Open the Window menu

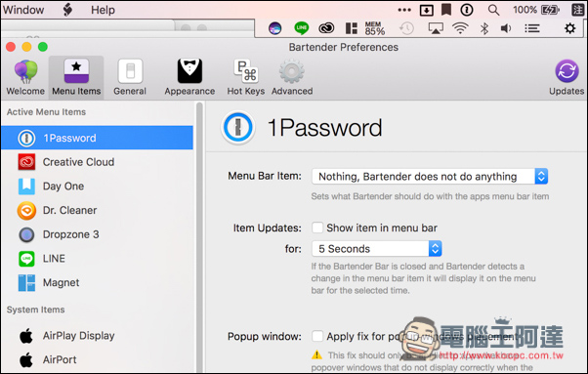(23, 10)
